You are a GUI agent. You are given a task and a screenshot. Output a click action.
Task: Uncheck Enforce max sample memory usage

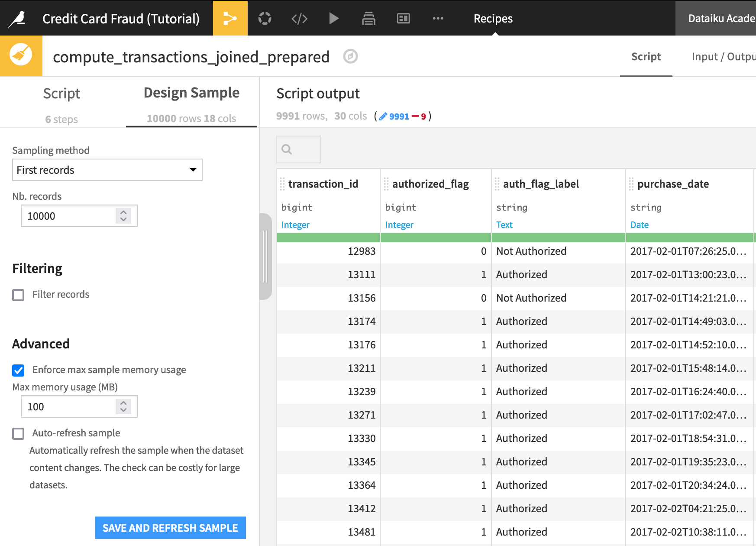point(18,370)
